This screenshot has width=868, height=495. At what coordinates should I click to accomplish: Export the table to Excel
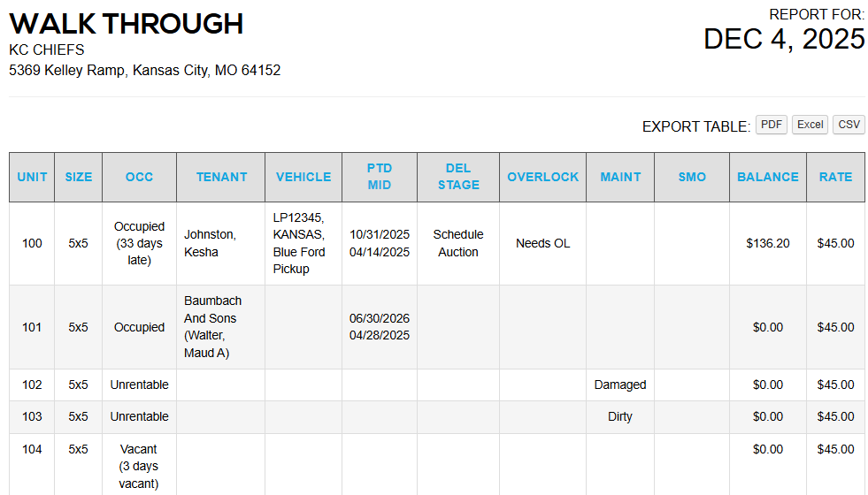(810, 125)
